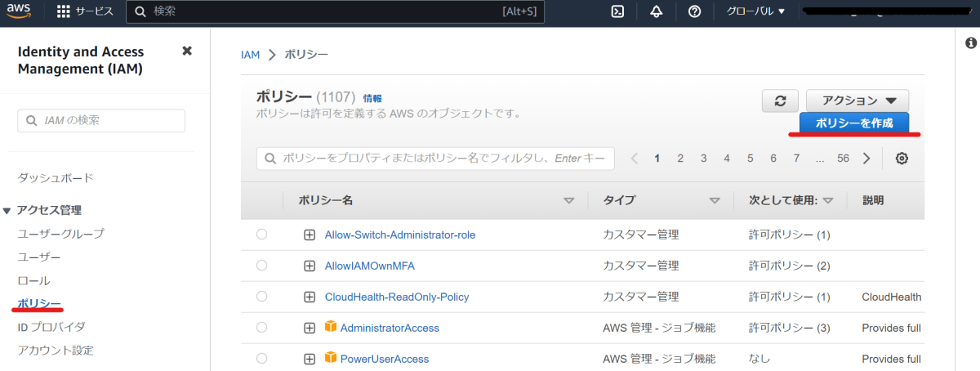Click the 情報 link
The image size is (980, 371).
click(372, 98)
